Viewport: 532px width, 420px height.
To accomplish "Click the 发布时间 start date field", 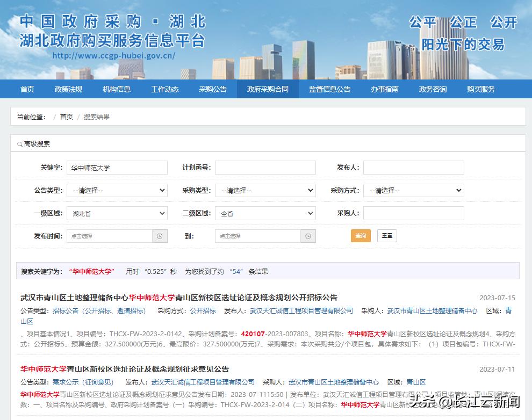I will pyautogui.click(x=110, y=236).
